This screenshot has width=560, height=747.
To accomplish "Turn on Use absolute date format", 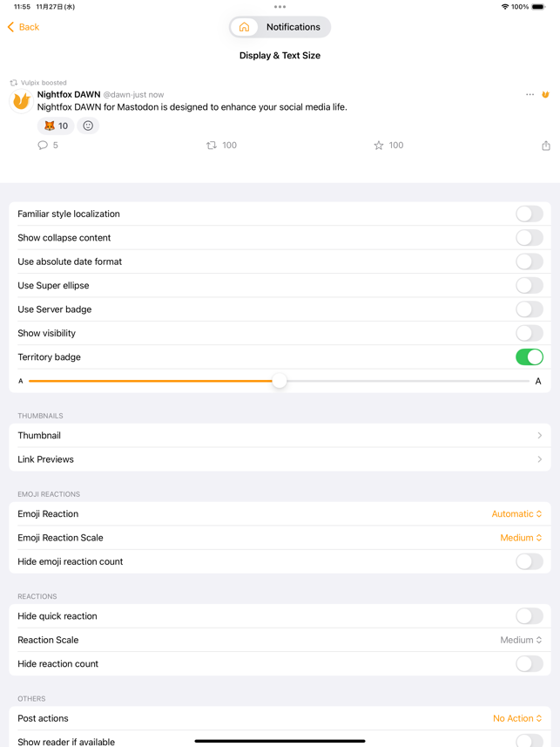I will click(529, 261).
